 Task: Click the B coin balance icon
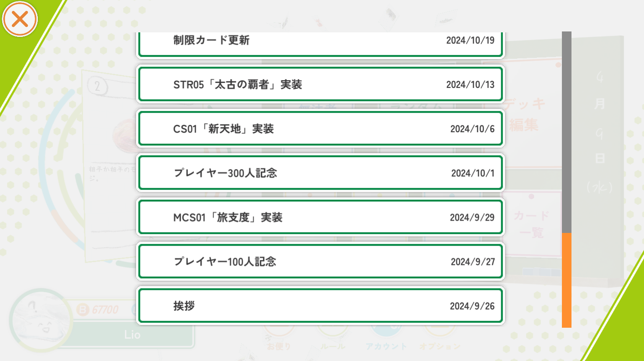click(83, 310)
